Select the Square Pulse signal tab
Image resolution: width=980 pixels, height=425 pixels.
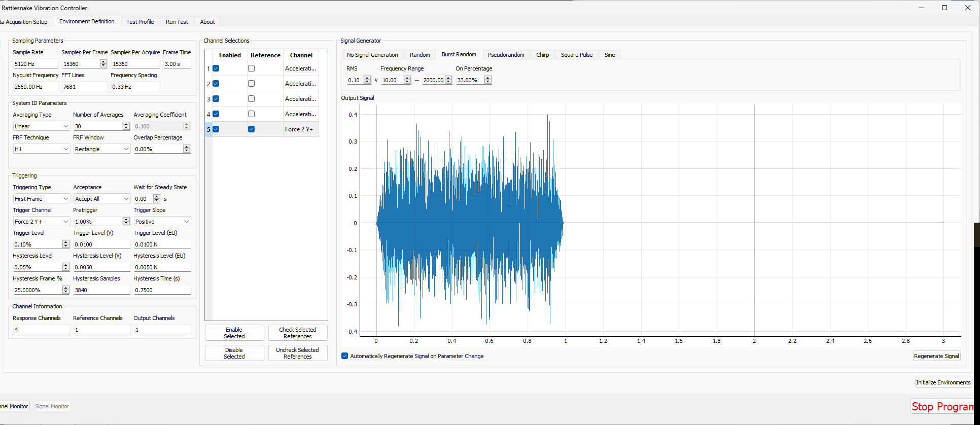pyautogui.click(x=577, y=55)
